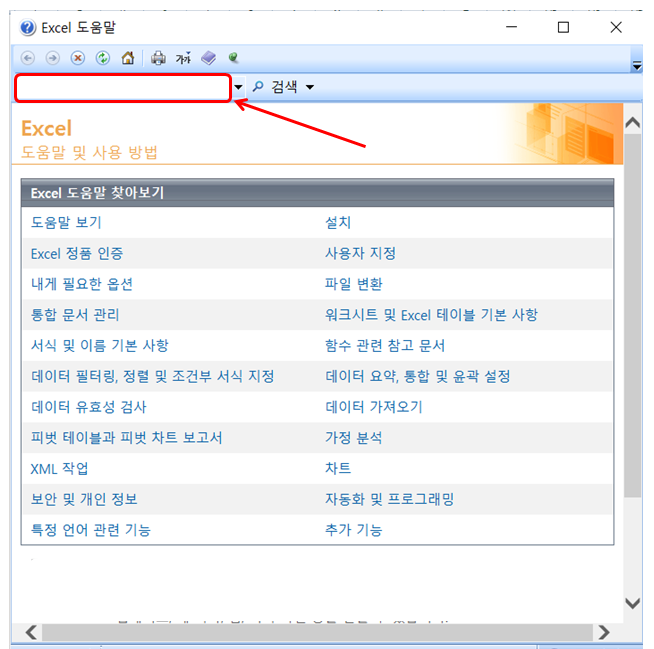This screenshot has width=654, height=649.
Task: Click the Forward navigation arrow icon
Action: point(53,58)
